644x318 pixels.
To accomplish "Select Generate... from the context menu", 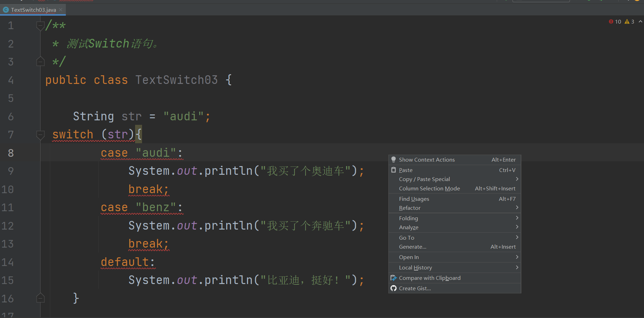I will (455, 247).
